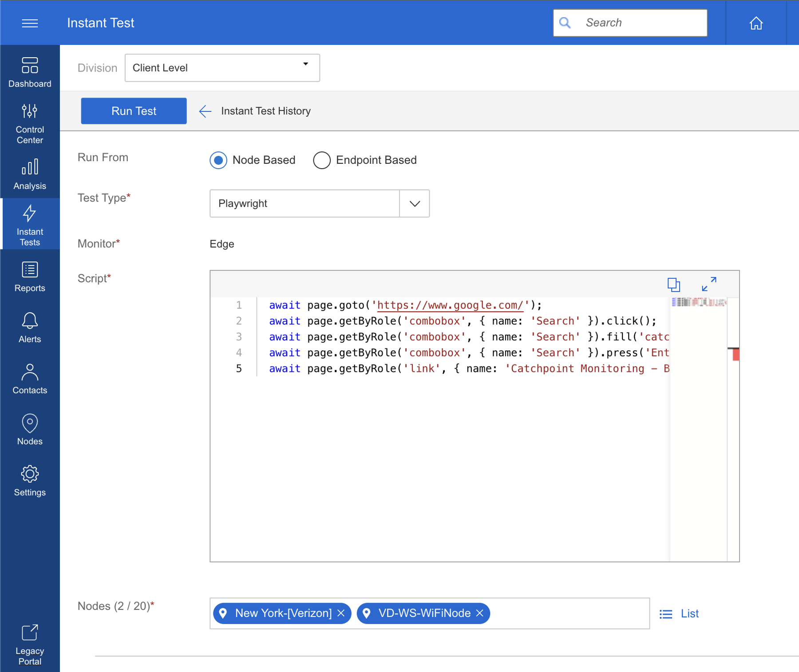Open Contacts in the sidebar

pyautogui.click(x=30, y=379)
